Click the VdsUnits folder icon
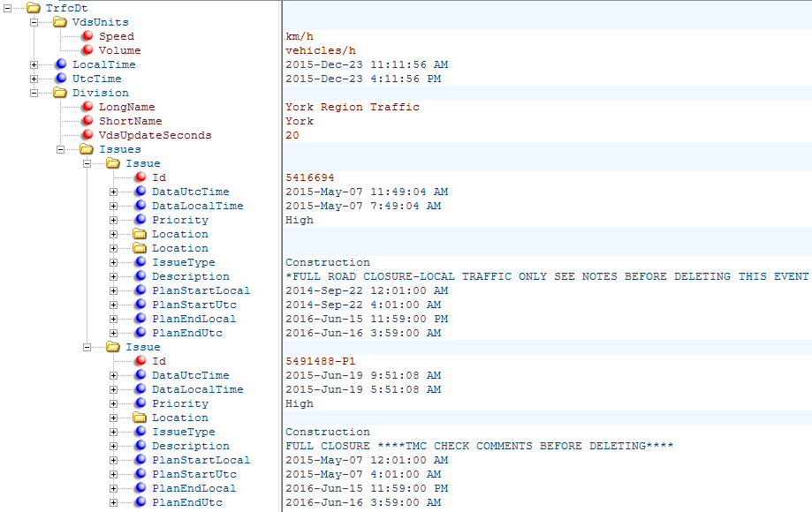 [60, 22]
